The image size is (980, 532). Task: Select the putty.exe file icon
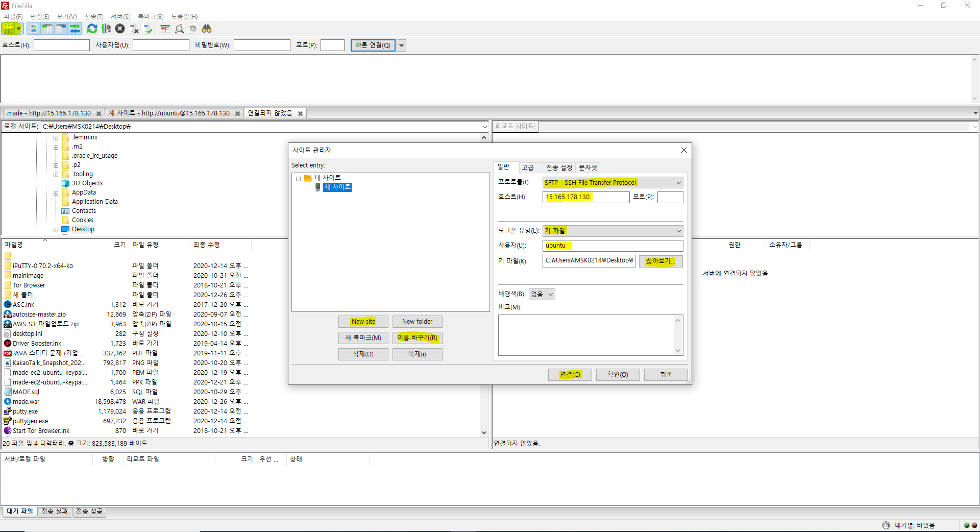(8, 412)
